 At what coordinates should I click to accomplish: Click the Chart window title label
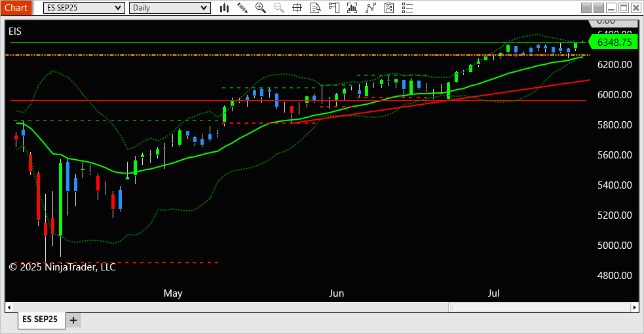point(16,8)
